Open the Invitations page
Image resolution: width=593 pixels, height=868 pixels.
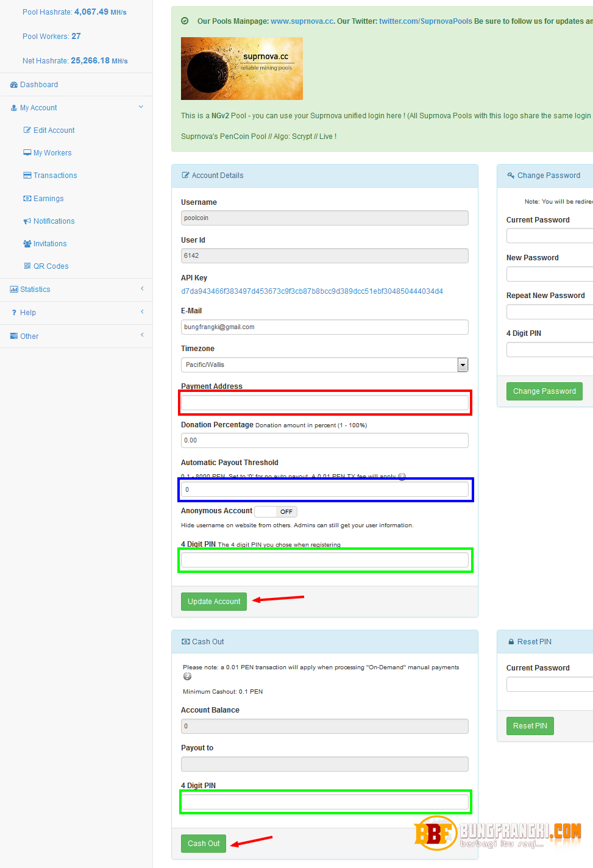[x=50, y=244]
